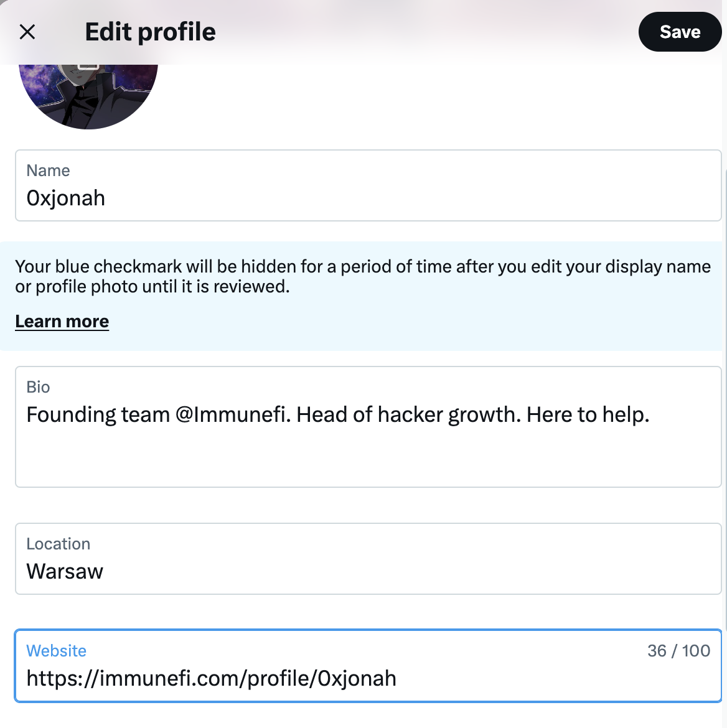This screenshot has width=727, height=728.
Task: Click the Edit profile heading
Action: (151, 32)
